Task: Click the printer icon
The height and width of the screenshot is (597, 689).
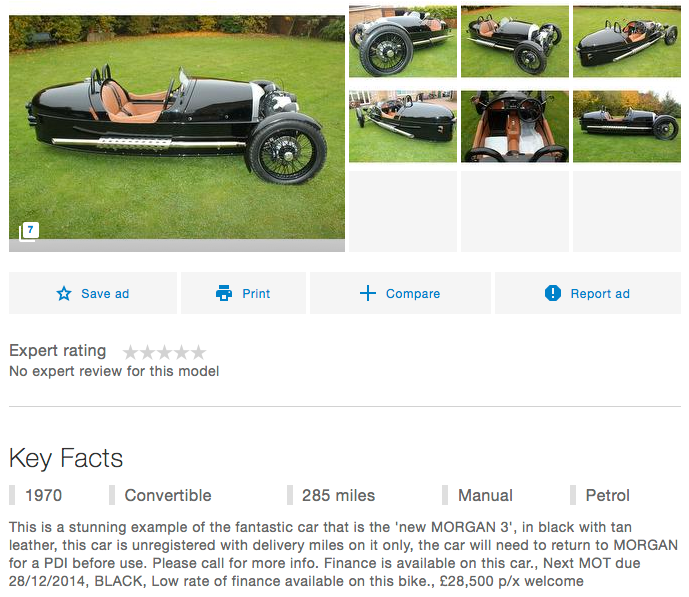Action: (224, 293)
